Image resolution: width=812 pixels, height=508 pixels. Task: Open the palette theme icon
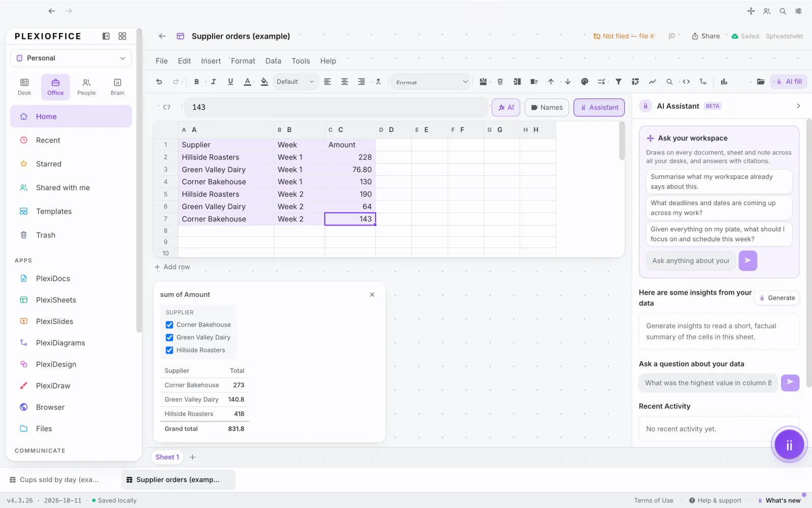click(585, 82)
